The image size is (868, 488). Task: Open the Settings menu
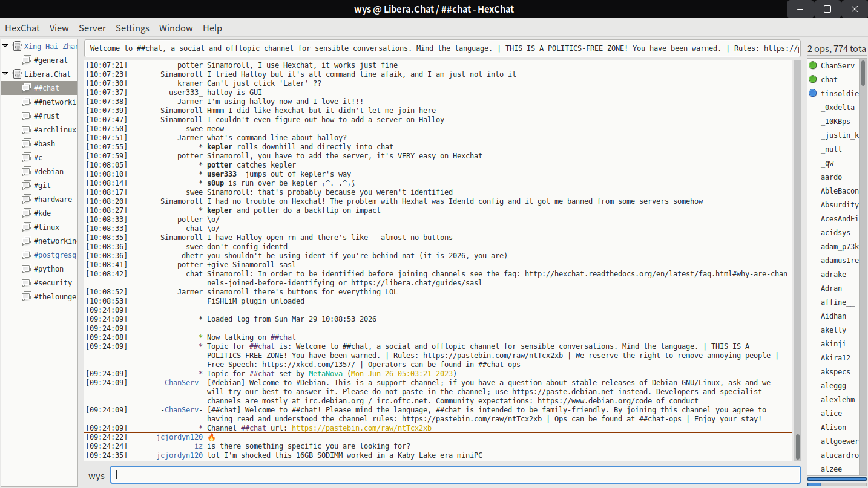pyautogui.click(x=132, y=28)
